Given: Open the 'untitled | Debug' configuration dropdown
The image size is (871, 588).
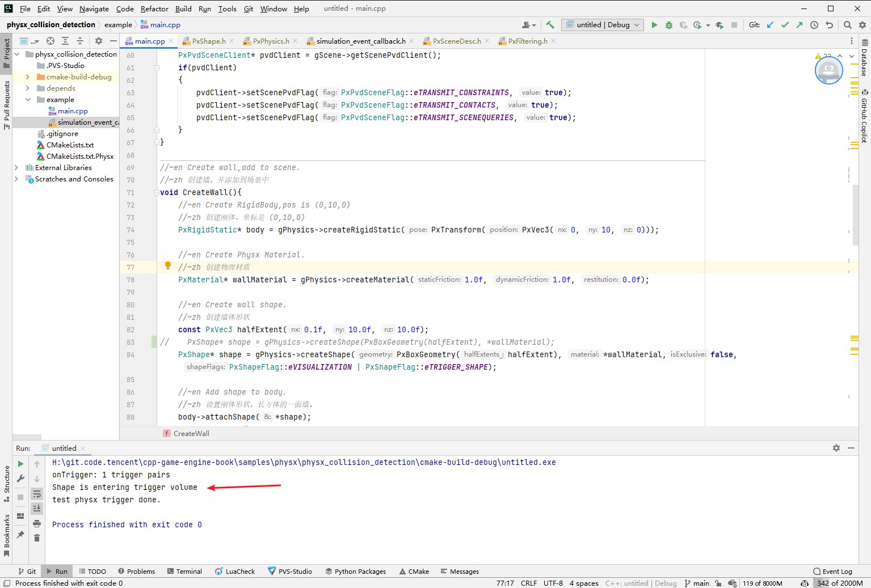Looking at the screenshot, I should (603, 25).
